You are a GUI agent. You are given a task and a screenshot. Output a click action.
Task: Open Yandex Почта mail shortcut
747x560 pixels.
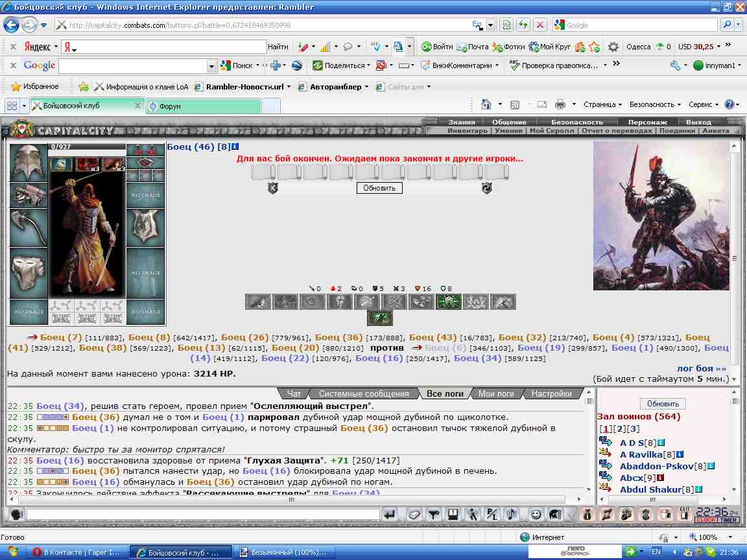(x=473, y=47)
